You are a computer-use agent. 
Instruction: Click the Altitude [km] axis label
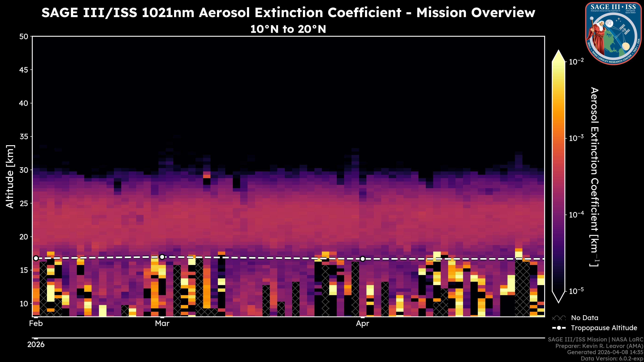(x=10, y=176)
